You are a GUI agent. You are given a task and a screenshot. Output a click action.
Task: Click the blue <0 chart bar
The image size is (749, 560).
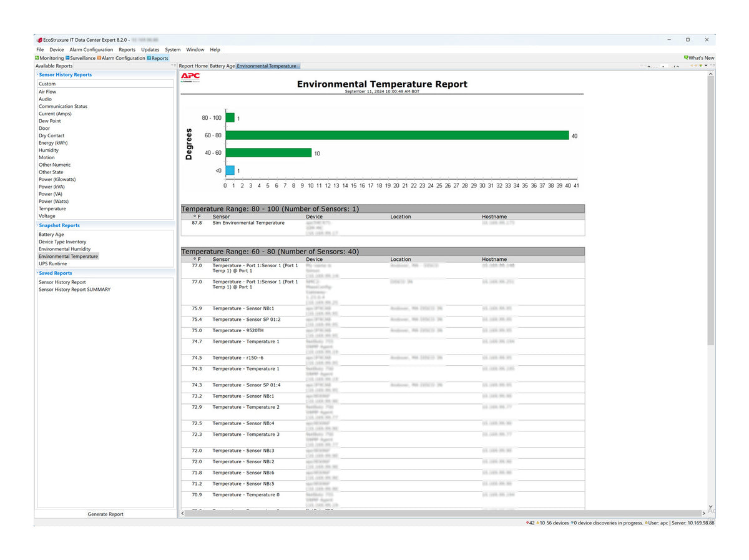[x=230, y=170]
